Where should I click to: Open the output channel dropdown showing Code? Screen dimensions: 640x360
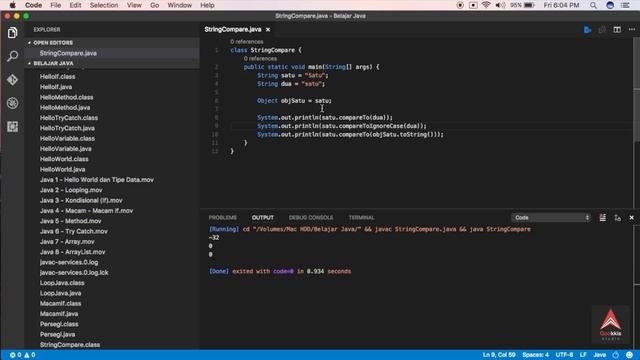pos(551,218)
